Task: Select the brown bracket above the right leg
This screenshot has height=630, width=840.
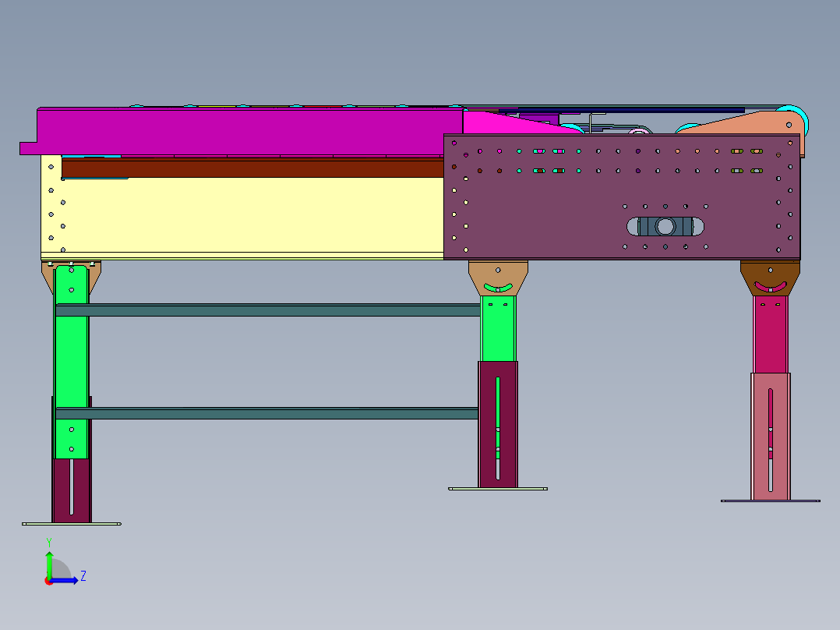Action: pos(771,278)
